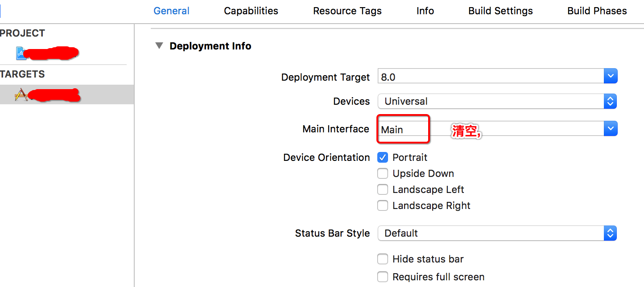
Task: Open the Deployment Target dropdown arrow
Action: coord(610,77)
